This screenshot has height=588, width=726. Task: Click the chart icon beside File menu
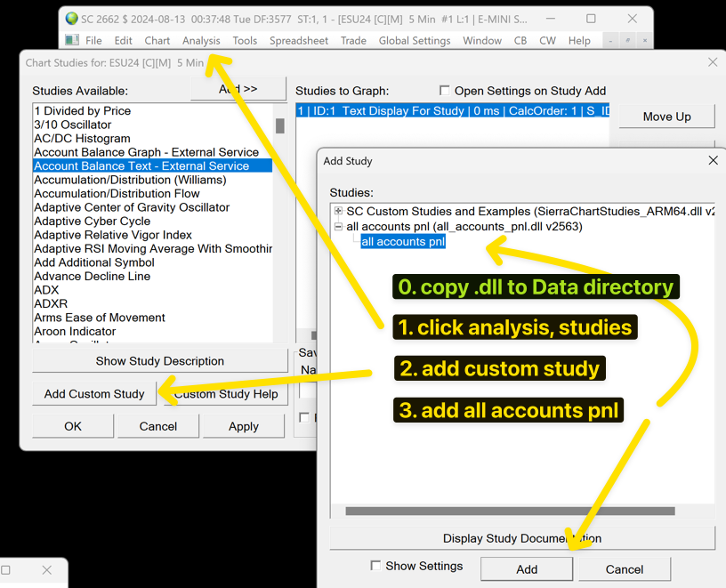click(72, 40)
